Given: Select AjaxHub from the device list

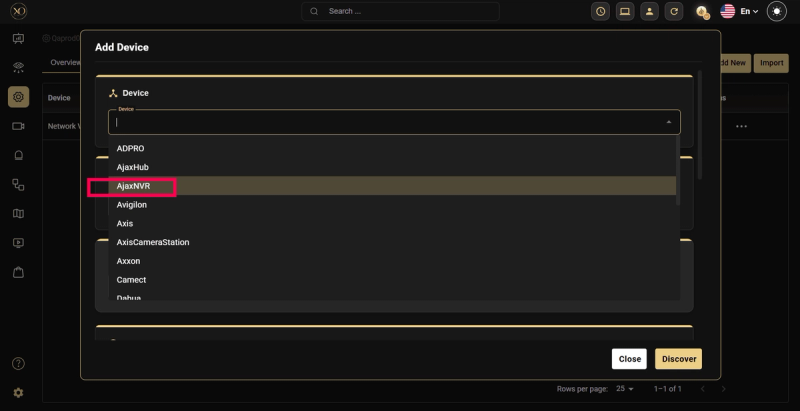Looking at the screenshot, I should [392, 167].
